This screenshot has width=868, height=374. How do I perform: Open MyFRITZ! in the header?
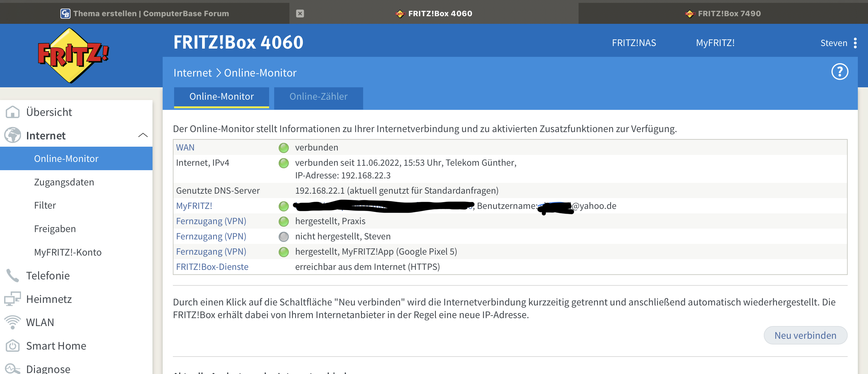715,43
